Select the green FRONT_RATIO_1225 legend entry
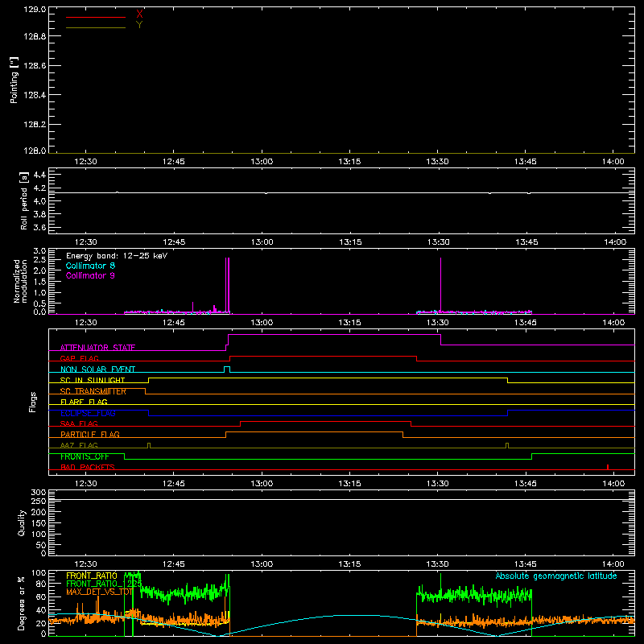The height and width of the screenshot is (644, 644). click(x=104, y=584)
